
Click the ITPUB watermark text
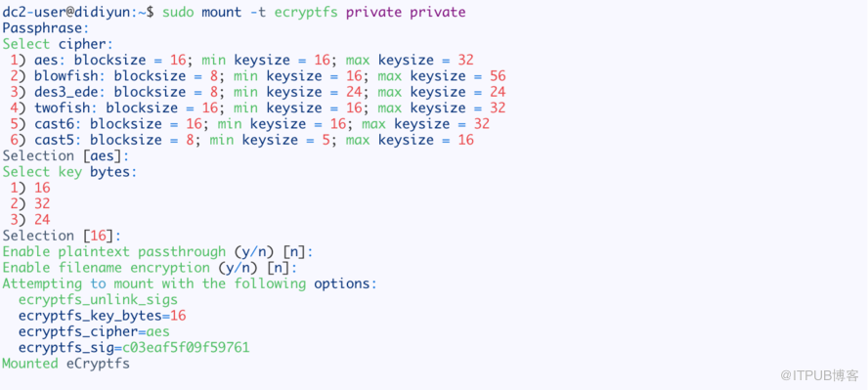[x=819, y=376]
